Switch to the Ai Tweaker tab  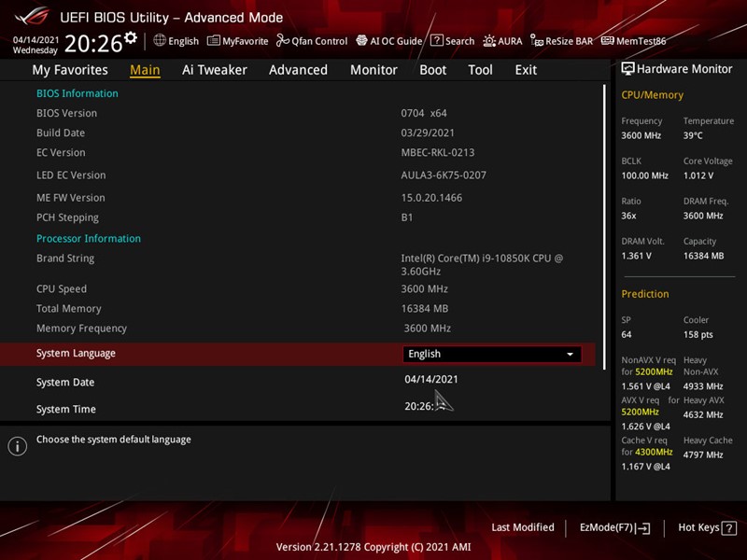click(x=214, y=70)
